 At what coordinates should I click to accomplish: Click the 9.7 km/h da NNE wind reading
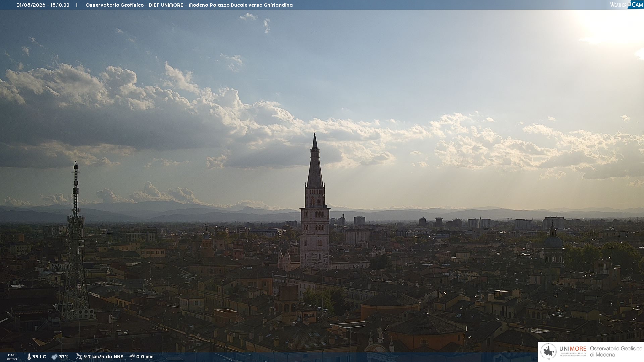click(103, 357)
